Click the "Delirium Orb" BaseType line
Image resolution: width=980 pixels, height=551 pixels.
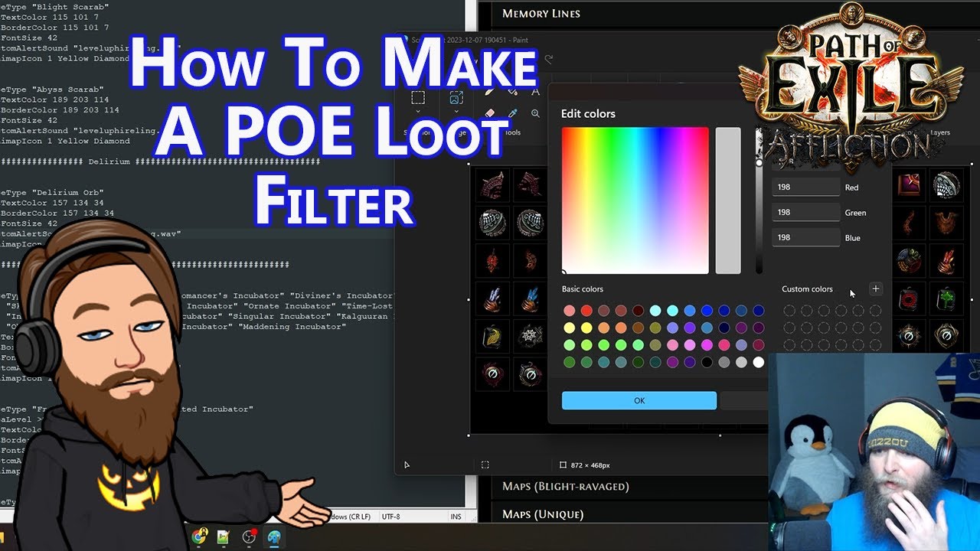click(x=52, y=193)
